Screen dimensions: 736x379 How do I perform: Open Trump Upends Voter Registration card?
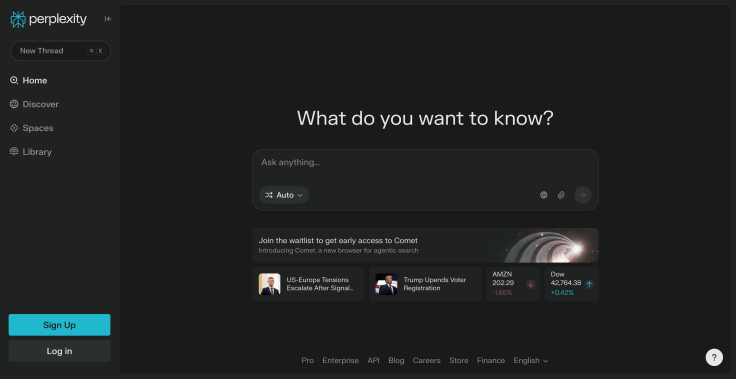tap(425, 284)
